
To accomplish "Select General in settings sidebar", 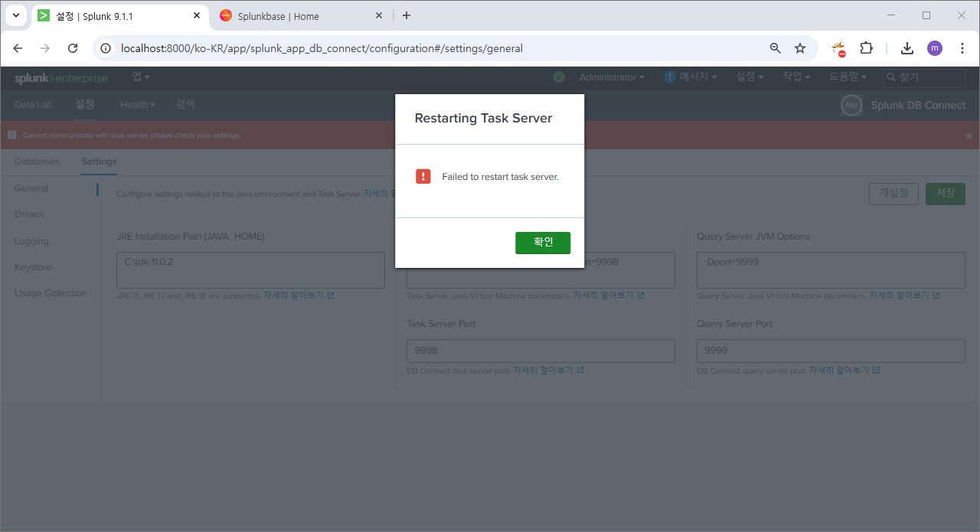I will click(31, 188).
